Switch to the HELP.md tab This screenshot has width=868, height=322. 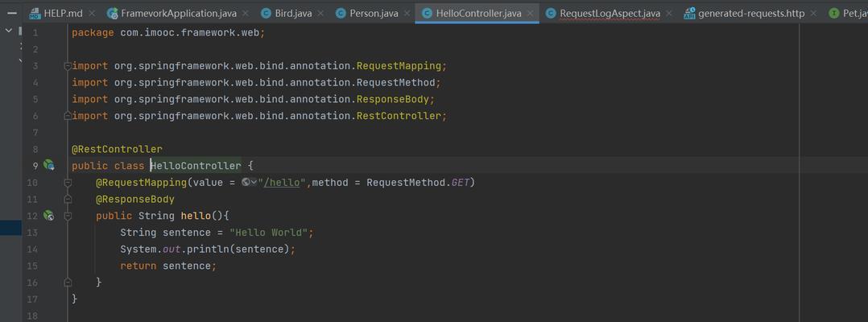point(63,13)
